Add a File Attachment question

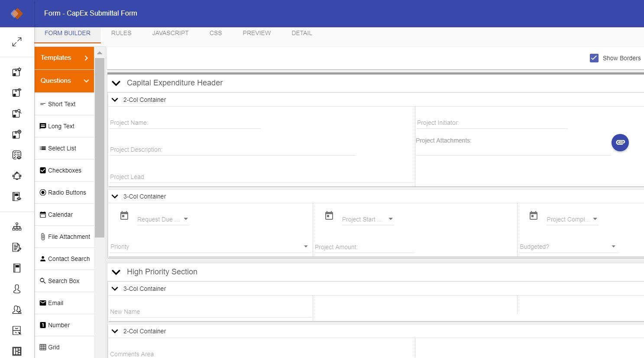tap(64, 237)
